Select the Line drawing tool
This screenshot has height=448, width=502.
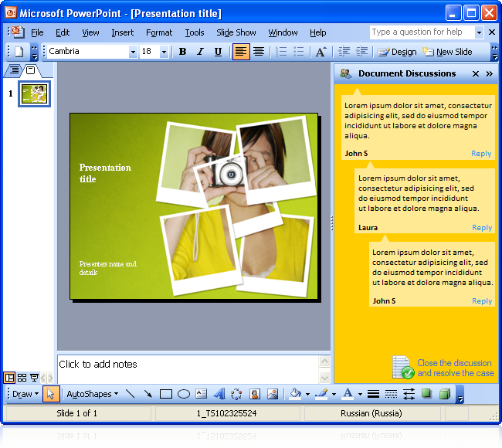click(x=130, y=394)
